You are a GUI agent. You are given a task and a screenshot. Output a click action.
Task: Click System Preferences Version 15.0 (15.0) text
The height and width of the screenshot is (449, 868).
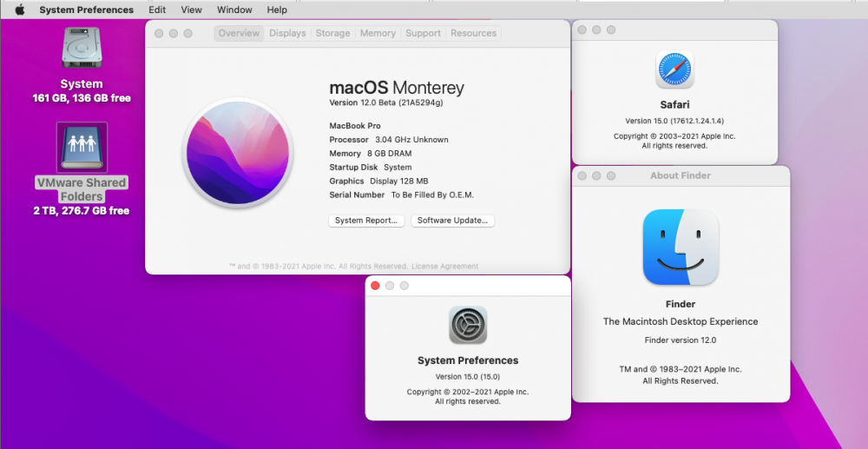tap(468, 376)
